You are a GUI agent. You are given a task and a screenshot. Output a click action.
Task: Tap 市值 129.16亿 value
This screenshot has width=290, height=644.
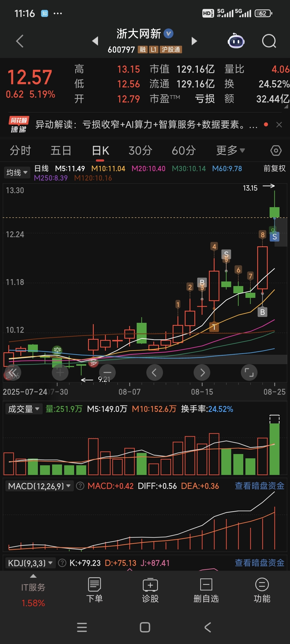coord(195,69)
